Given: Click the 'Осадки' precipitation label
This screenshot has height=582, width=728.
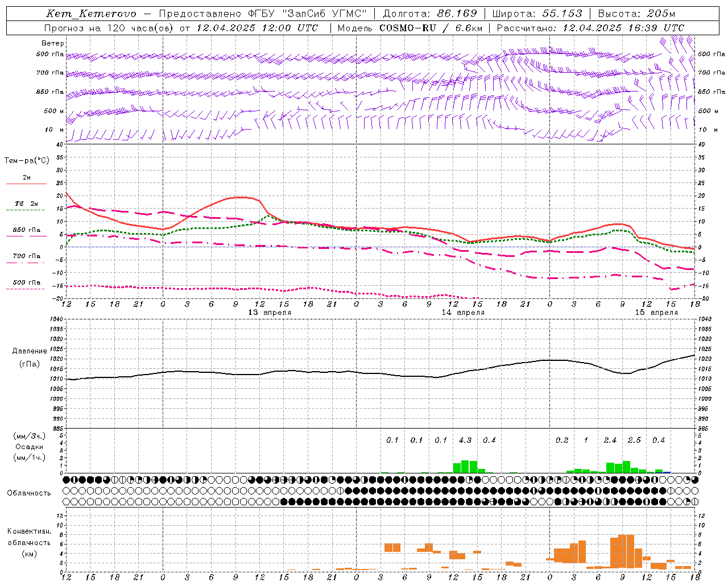Looking at the screenshot, I should coord(29,447).
